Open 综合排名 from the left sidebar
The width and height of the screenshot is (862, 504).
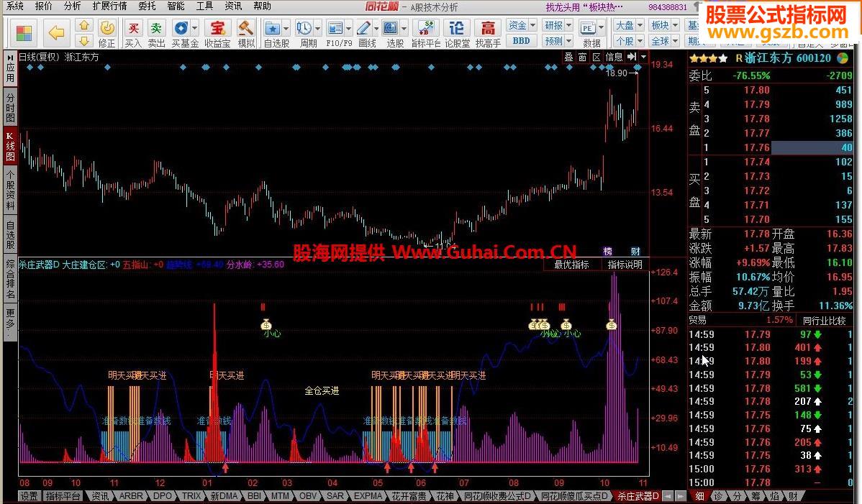[10, 279]
